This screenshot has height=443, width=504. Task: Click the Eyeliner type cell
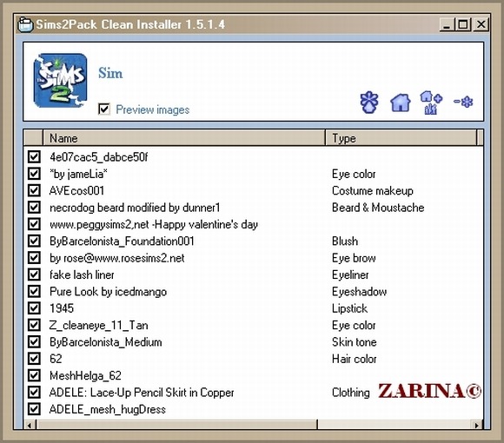pyautogui.click(x=350, y=274)
